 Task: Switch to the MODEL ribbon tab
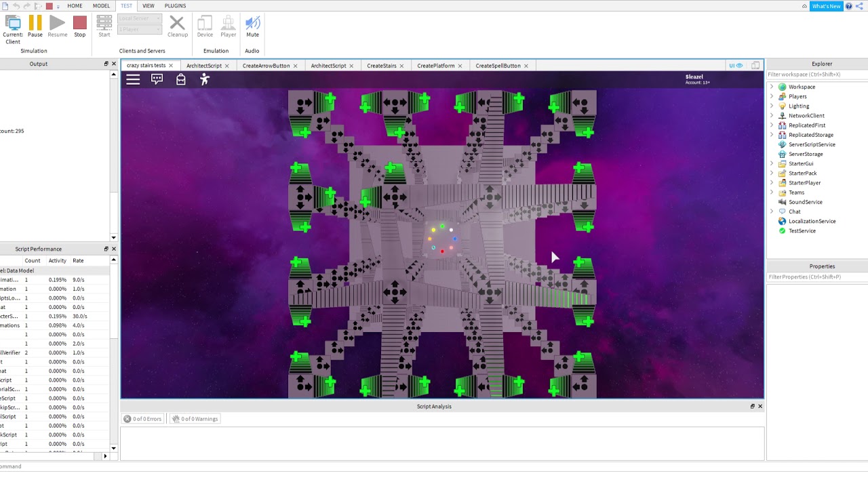[x=101, y=6]
